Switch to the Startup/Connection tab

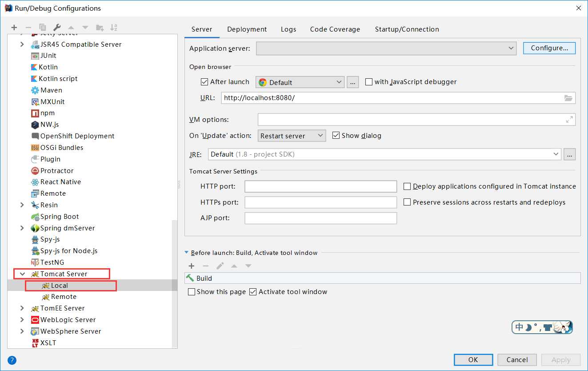point(407,29)
